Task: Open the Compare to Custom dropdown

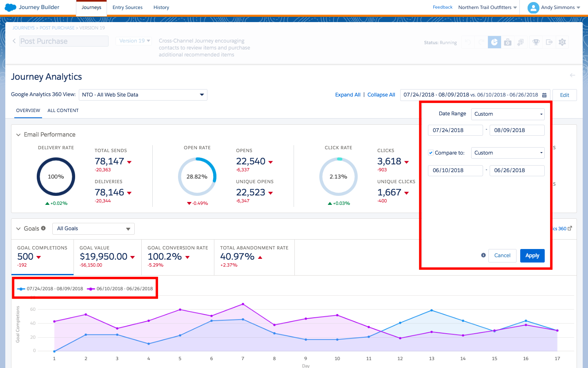Action: (x=508, y=153)
